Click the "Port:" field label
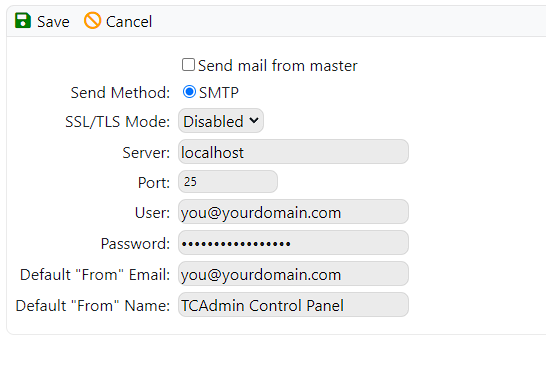 point(154,183)
